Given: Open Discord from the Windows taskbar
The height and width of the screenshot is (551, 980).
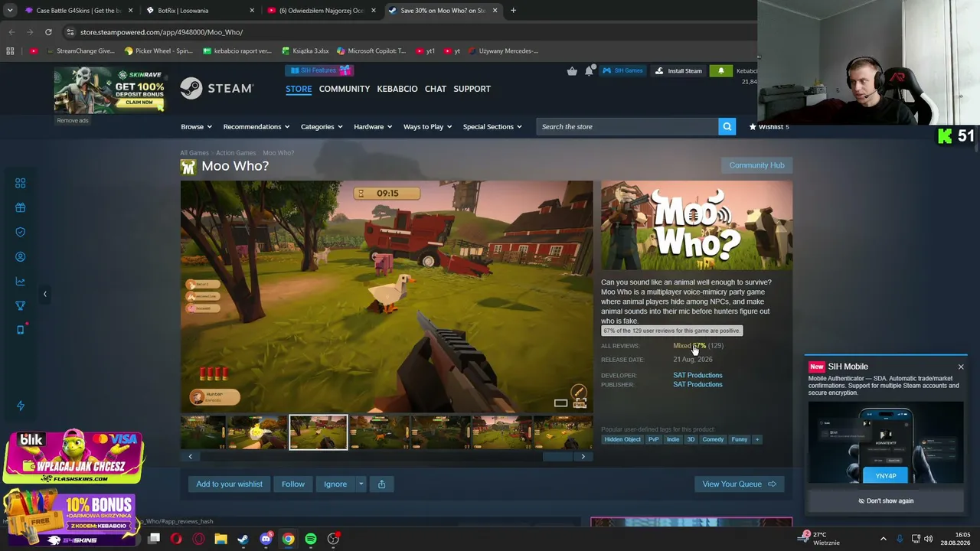Looking at the screenshot, I should pos(266,539).
